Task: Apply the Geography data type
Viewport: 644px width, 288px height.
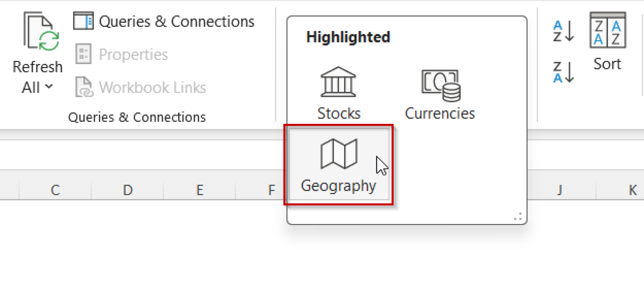Action: click(338, 166)
